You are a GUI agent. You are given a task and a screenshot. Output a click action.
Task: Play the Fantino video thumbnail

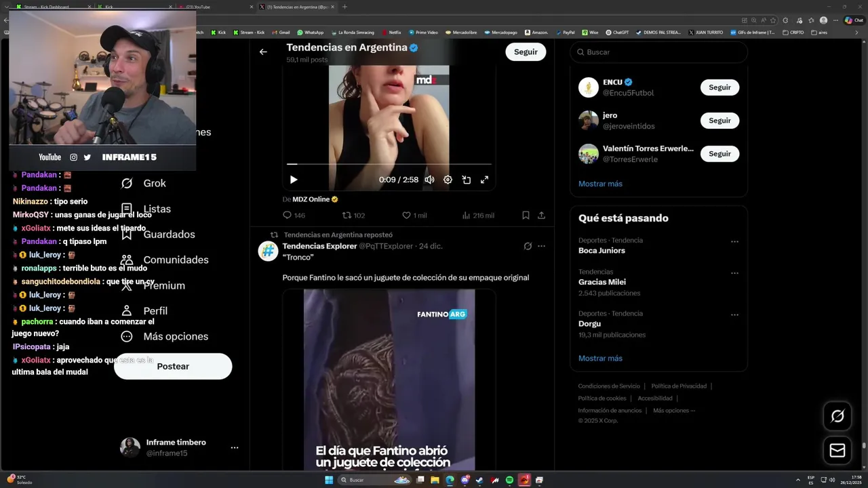click(389, 380)
